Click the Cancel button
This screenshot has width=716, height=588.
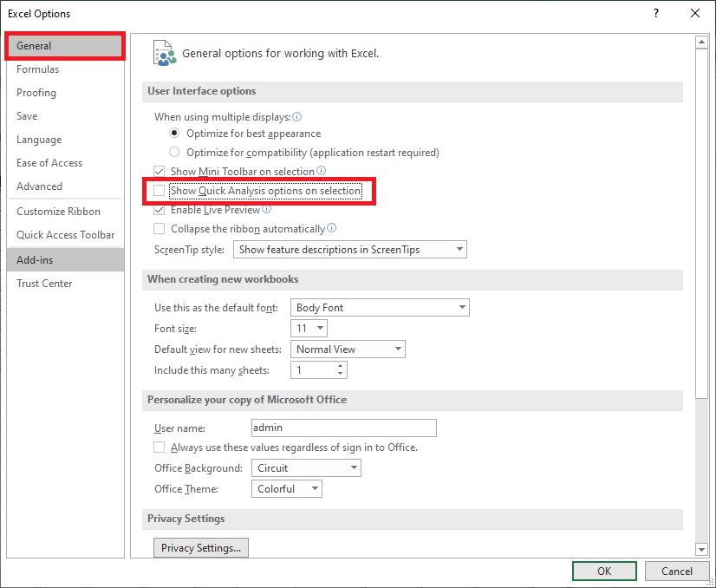[x=677, y=572]
